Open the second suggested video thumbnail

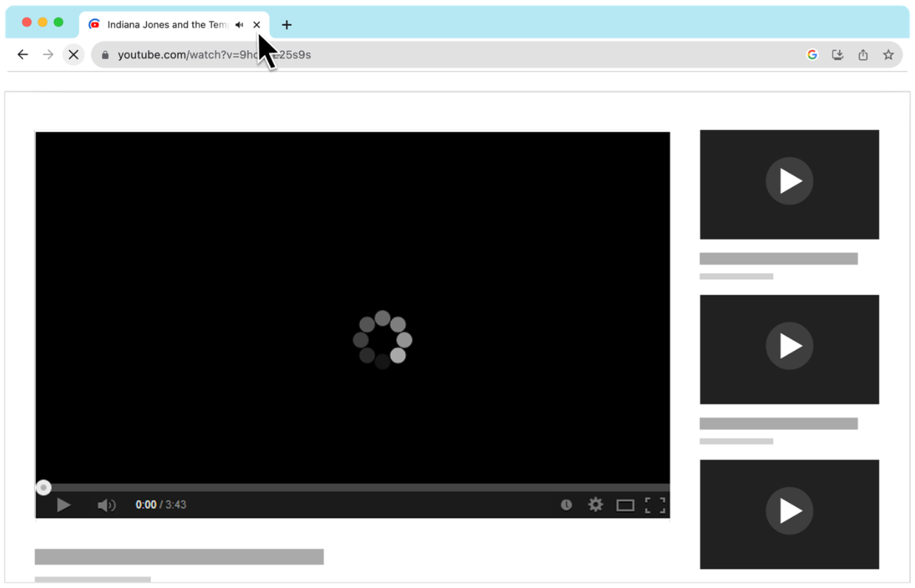click(789, 349)
